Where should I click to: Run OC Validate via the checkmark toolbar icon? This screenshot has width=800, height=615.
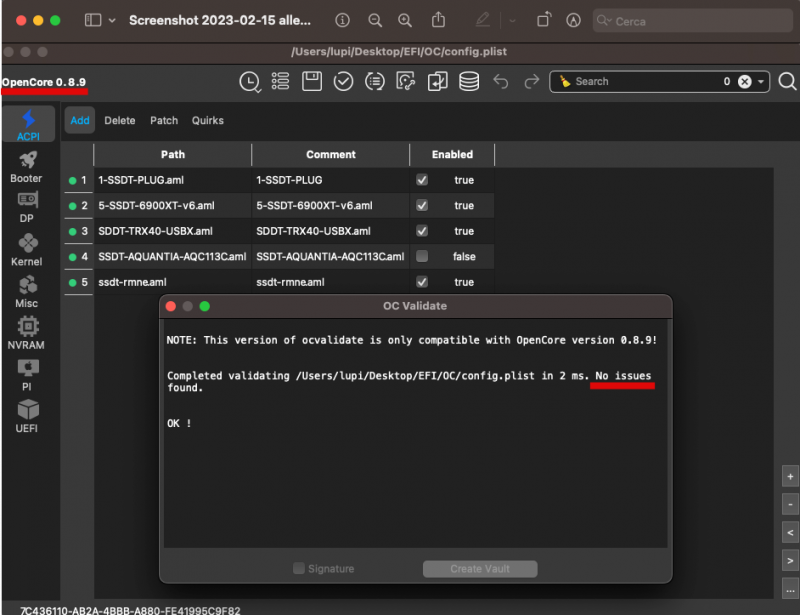tap(344, 81)
